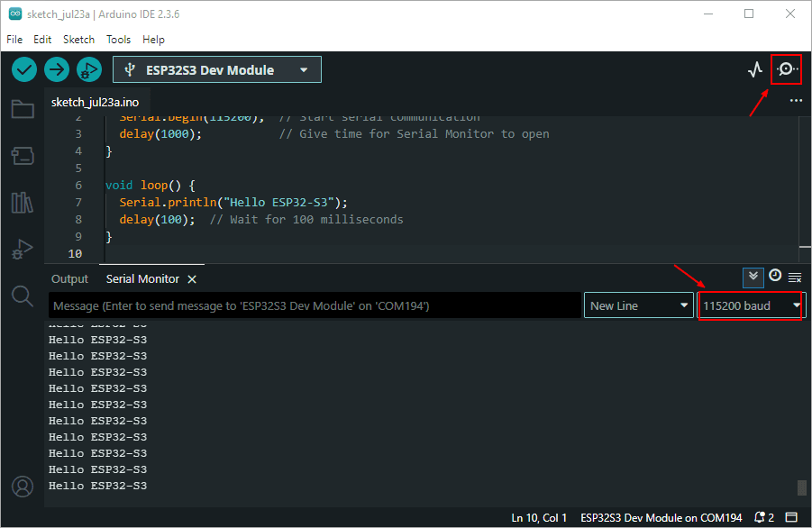Open the Sketch menu
812x528 pixels.
(x=78, y=40)
